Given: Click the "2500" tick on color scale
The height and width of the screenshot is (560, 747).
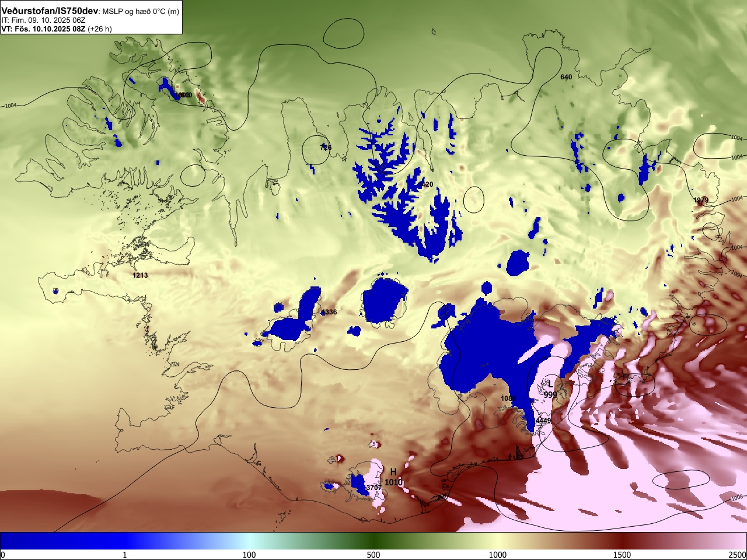Looking at the screenshot, I should tap(738, 555).
